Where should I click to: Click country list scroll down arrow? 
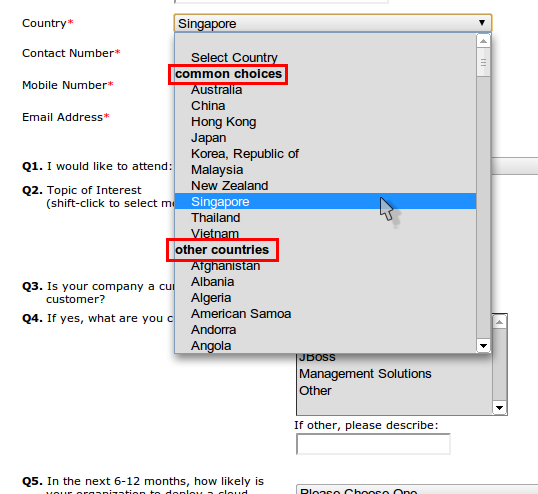pyautogui.click(x=483, y=345)
